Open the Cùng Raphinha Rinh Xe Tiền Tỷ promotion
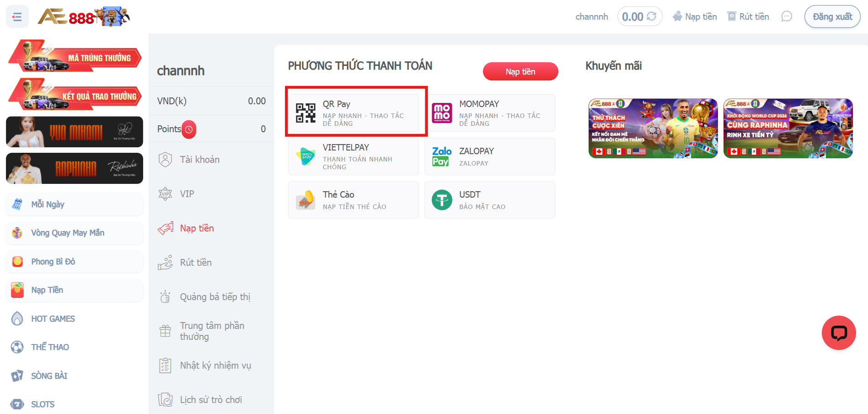Viewport: 868px width, 414px height. pyautogui.click(x=788, y=129)
